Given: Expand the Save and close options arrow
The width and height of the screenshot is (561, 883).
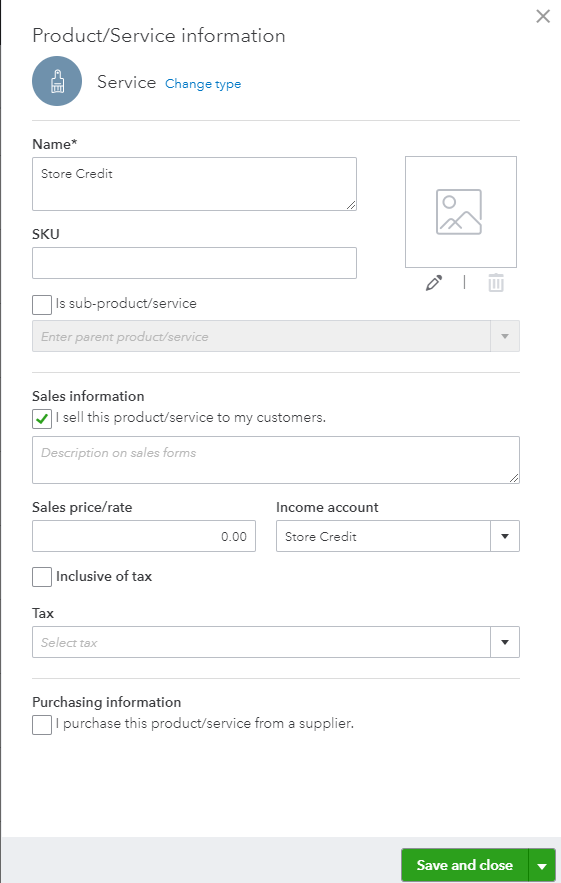Looking at the screenshot, I should tap(542, 865).
